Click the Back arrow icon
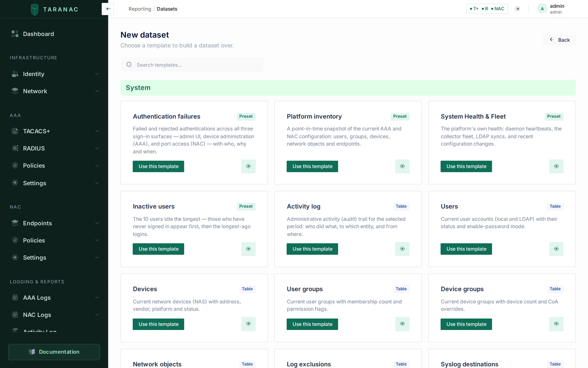588x368 pixels. pos(551,40)
